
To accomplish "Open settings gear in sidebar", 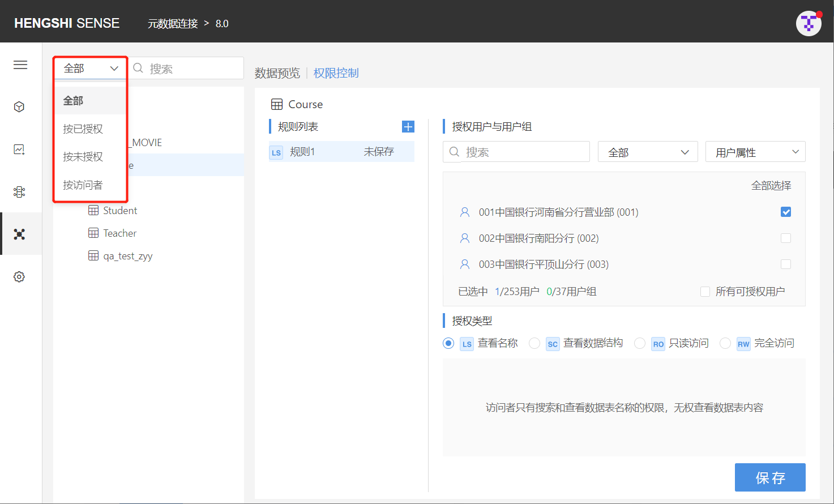I will click(x=19, y=277).
